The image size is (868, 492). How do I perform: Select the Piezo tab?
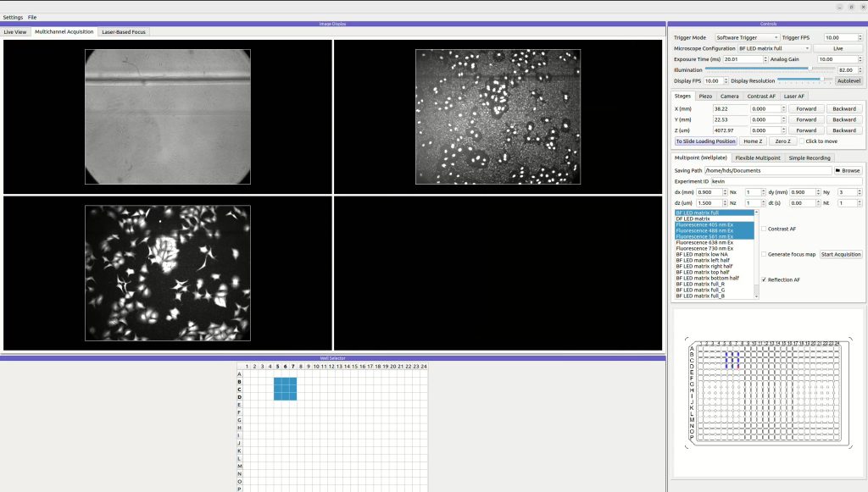coord(705,96)
